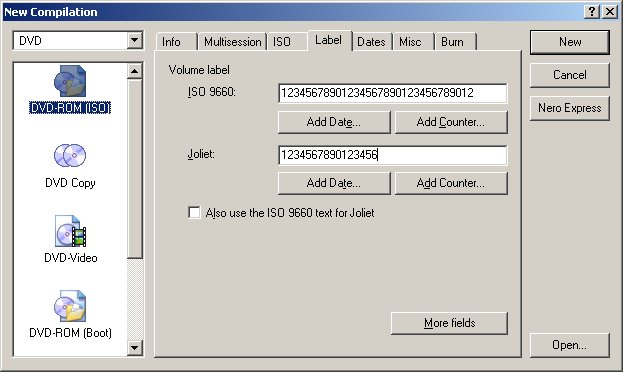Click the compilation list scroll up arrow
Image resolution: width=623 pixels, height=372 pixels.
135,71
